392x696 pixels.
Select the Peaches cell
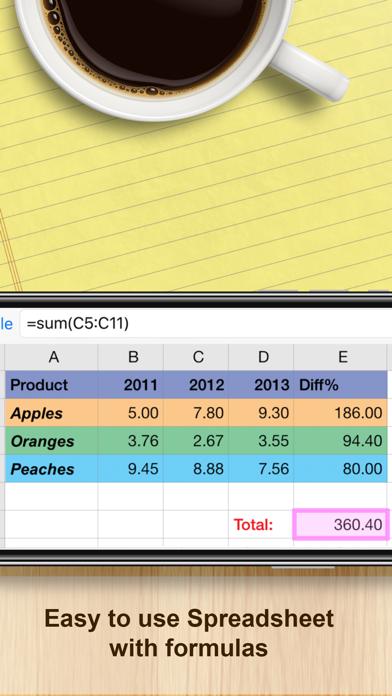51,469
